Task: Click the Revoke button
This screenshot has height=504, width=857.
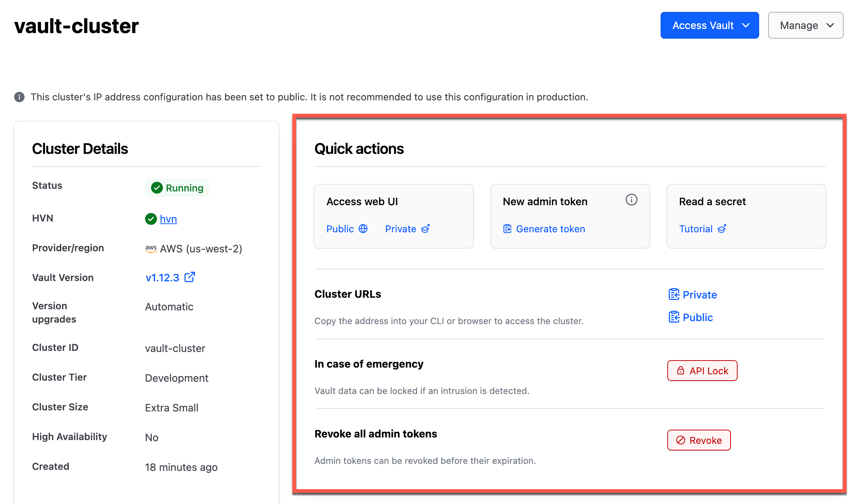Action: 699,440
